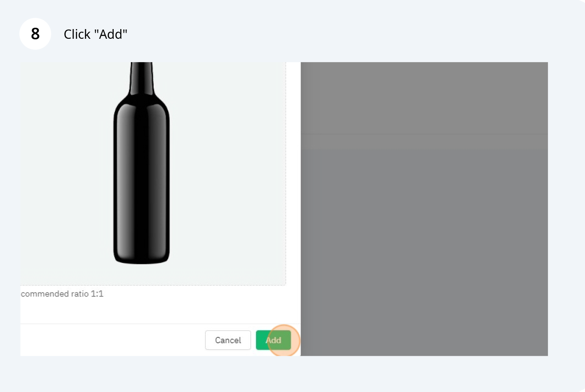
Task: Click the Cancel button
Action: (x=228, y=340)
